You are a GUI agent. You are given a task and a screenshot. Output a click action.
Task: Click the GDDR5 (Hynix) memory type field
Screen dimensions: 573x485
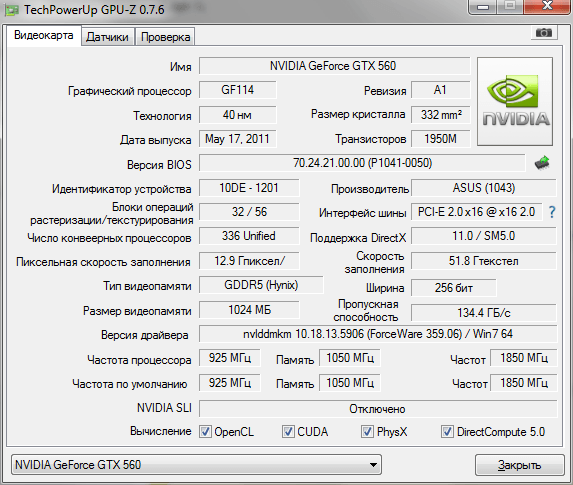click(261, 285)
